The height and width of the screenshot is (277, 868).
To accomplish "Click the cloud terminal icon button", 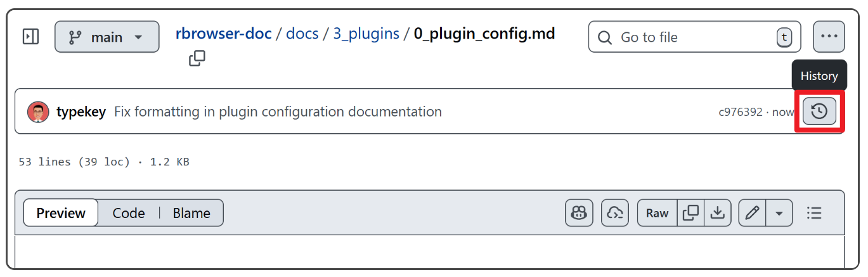I will [614, 213].
